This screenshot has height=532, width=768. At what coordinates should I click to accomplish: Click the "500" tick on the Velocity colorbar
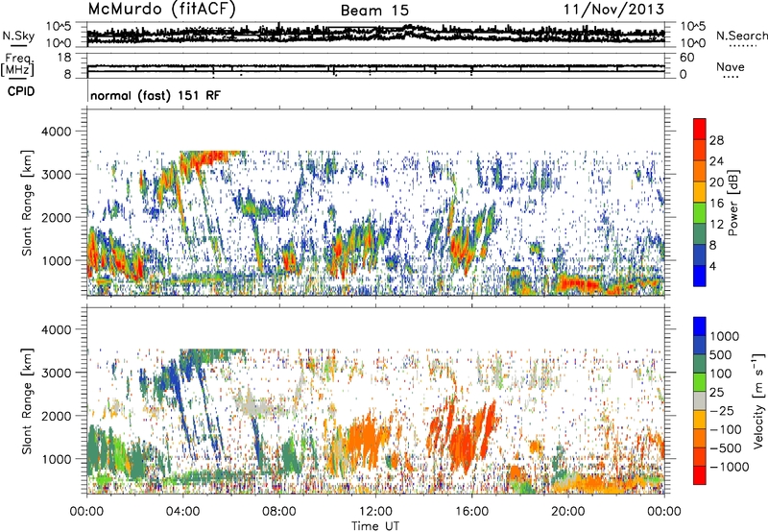point(721,354)
